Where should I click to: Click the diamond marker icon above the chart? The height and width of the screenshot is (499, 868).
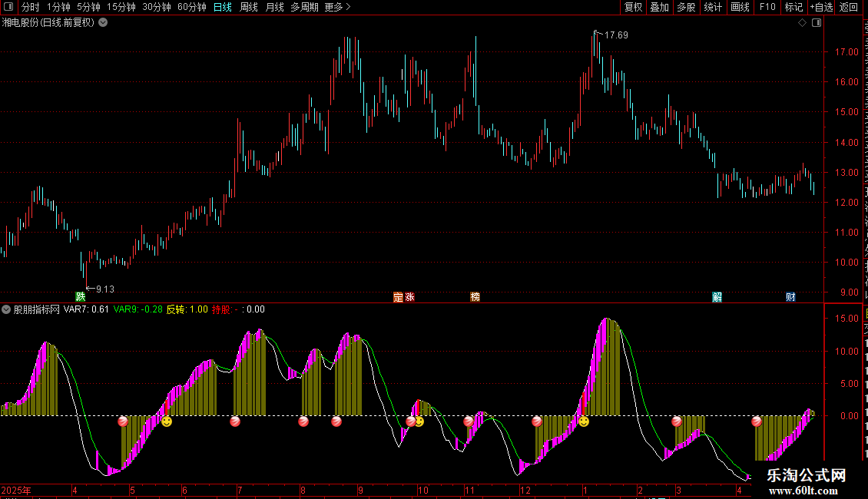802,23
